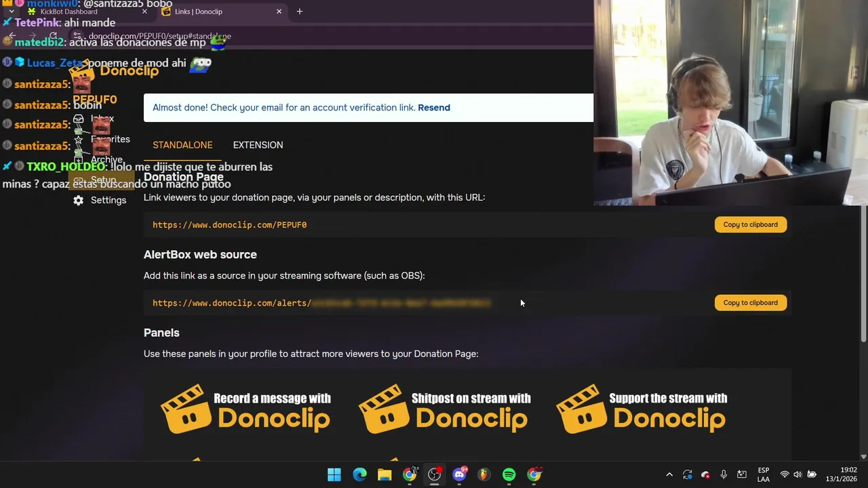Click the volume speaker tray icon

(x=797, y=474)
